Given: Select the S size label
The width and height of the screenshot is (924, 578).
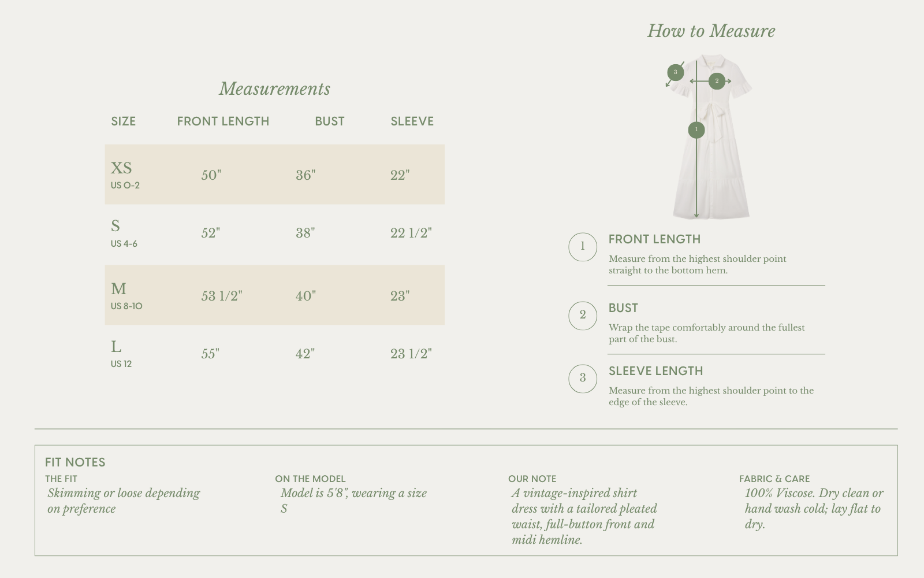Looking at the screenshot, I should 115,225.
